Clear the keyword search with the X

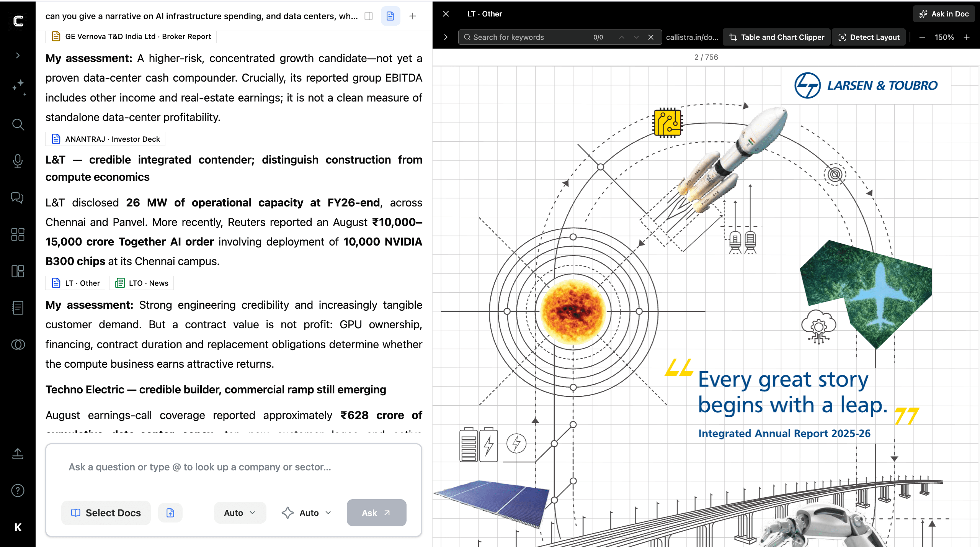[x=651, y=37]
